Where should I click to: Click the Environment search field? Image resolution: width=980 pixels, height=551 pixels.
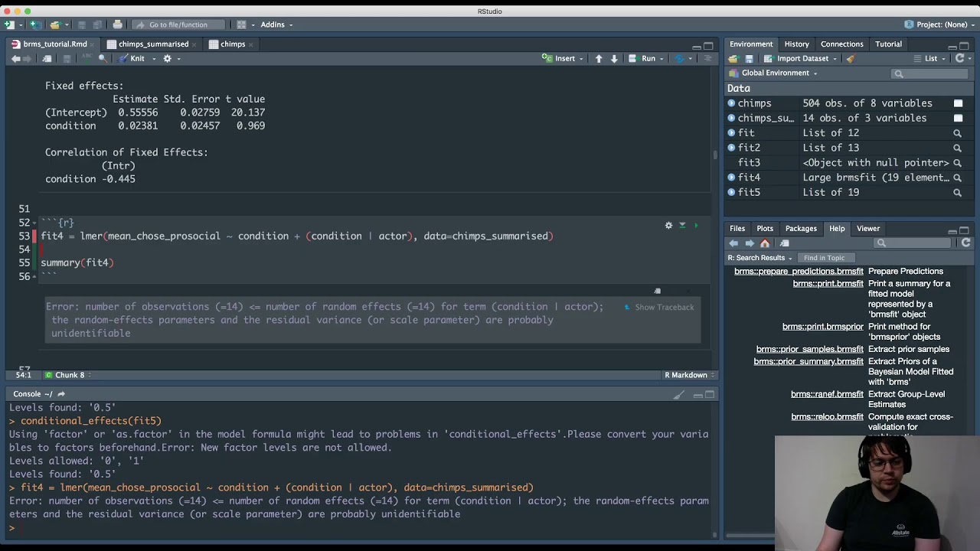(930, 73)
